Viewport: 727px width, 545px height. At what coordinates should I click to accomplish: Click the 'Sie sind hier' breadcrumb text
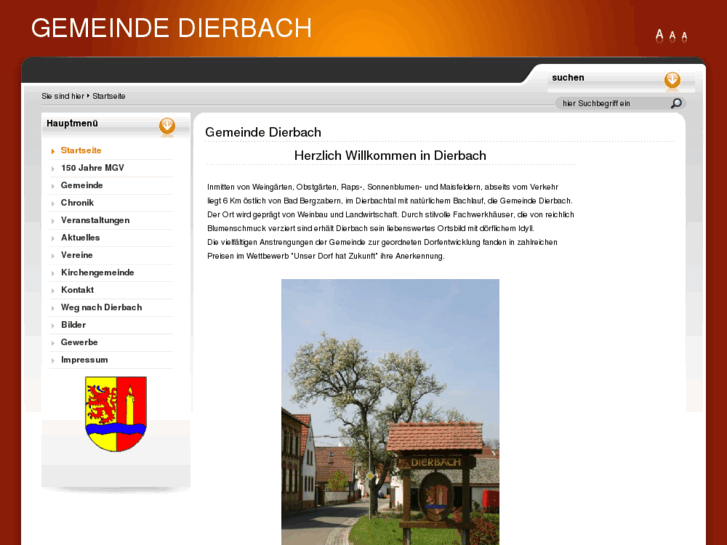pyautogui.click(x=63, y=96)
